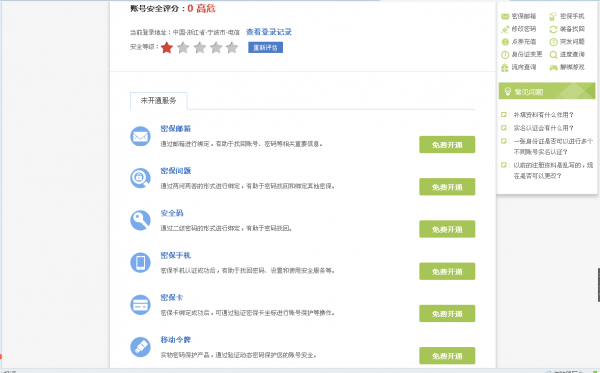The image size is (600, 373).
Task: Open 修改密码 pencil shortcut in sidebar
Action: click(x=519, y=29)
